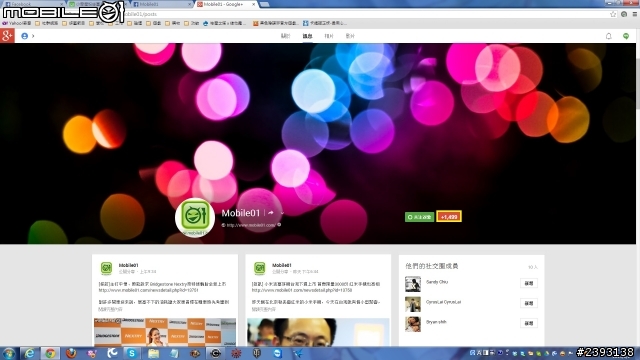Open the Windows Start menu

[8, 353]
